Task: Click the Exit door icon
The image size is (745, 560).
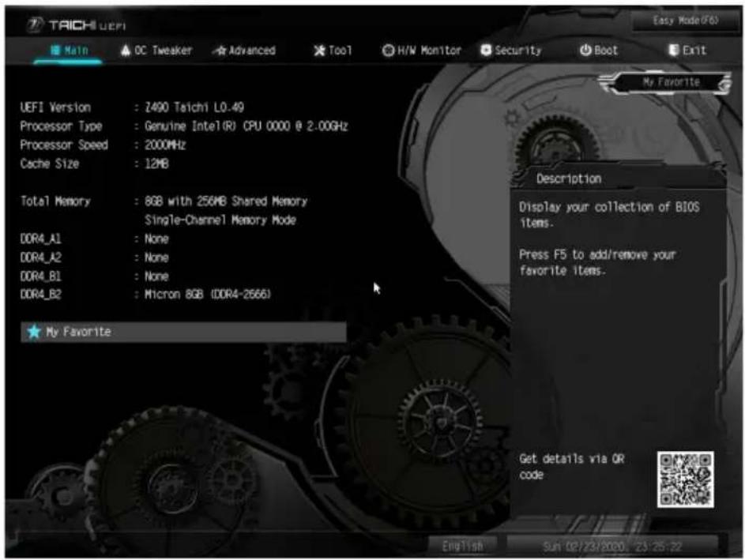Action: click(673, 51)
